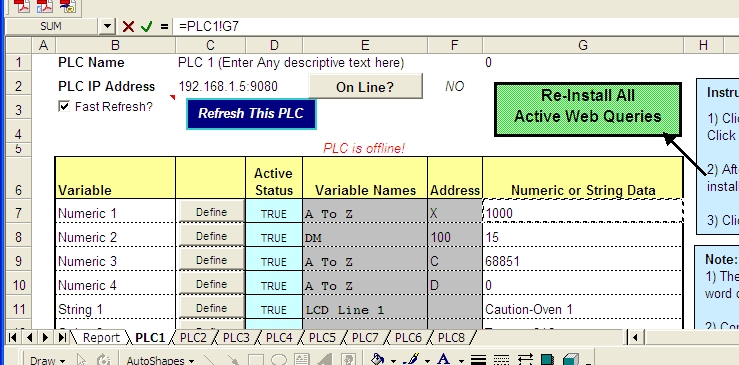739x365 pixels.
Task: Switch to the Report sheet tab
Action: tap(101, 338)
